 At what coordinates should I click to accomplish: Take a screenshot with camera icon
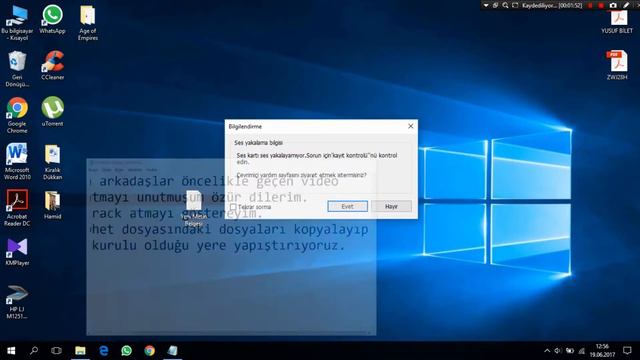(x=613, y=5)
